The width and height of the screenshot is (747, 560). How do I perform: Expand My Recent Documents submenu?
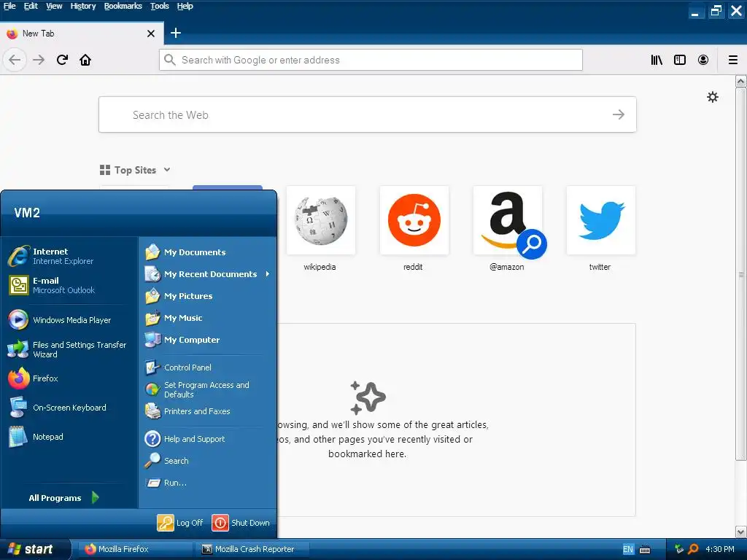[x=208, y=274]
